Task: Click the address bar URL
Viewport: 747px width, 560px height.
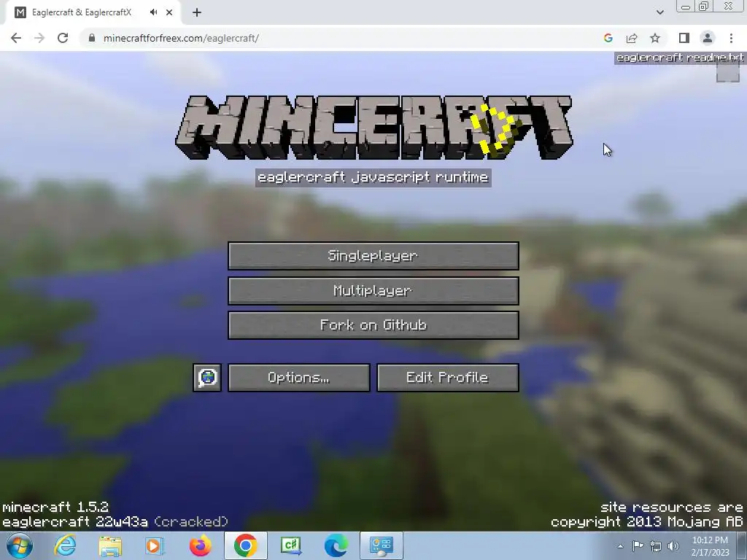Action: click(181, 38)
